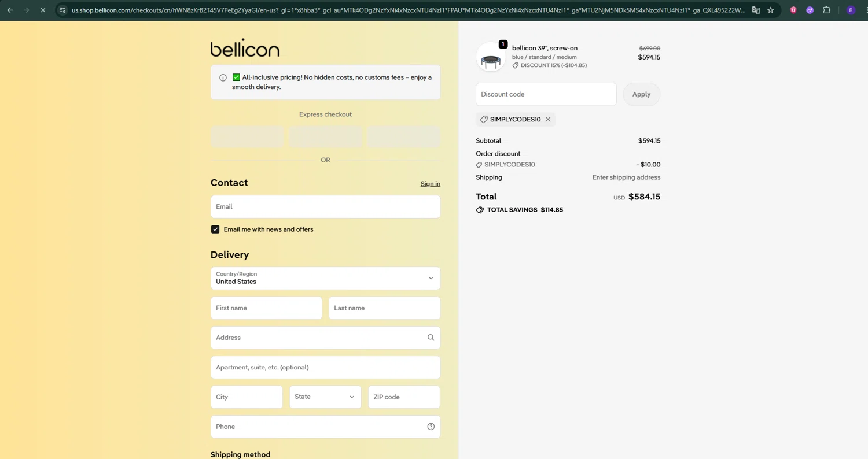The height and width of the screenshot is (459, 868).
Task: Click the bellicon logo
Action: coord(245,48)
